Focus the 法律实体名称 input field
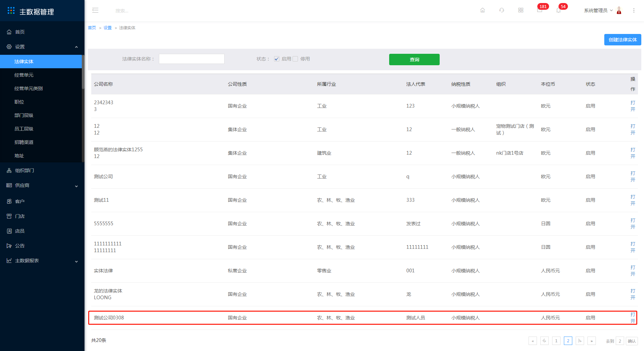The height and width of the screenshot is (351, 644). point(192,59)
